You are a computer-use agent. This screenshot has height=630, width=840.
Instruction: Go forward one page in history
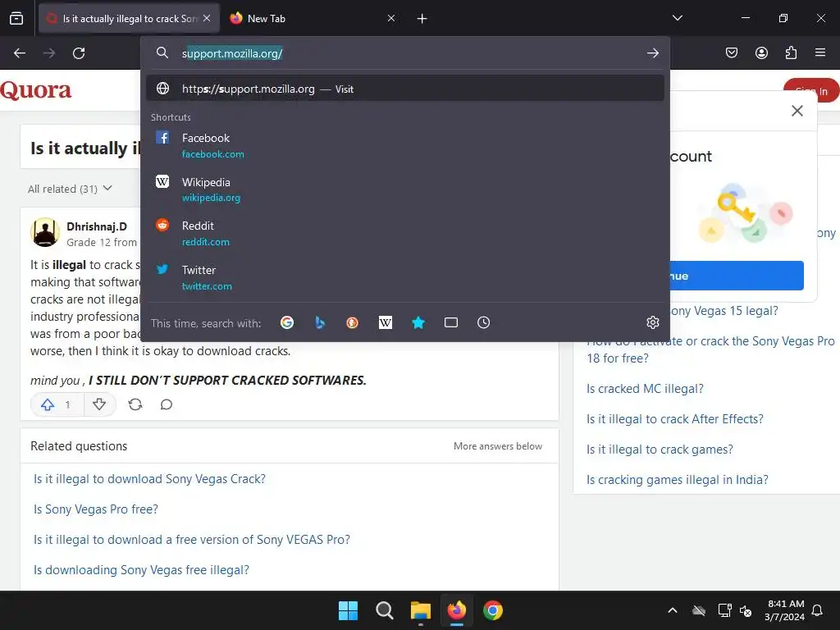pyautogui.click(x=49, y=53)
